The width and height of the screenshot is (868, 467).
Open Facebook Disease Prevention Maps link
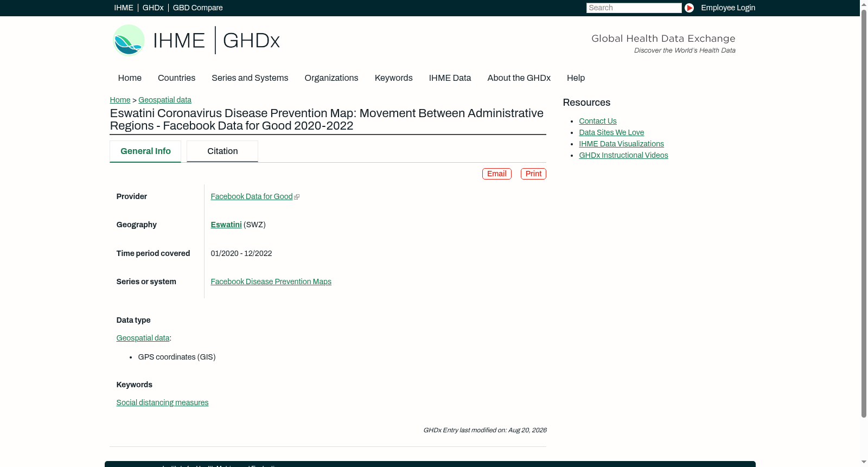[271, 282]
